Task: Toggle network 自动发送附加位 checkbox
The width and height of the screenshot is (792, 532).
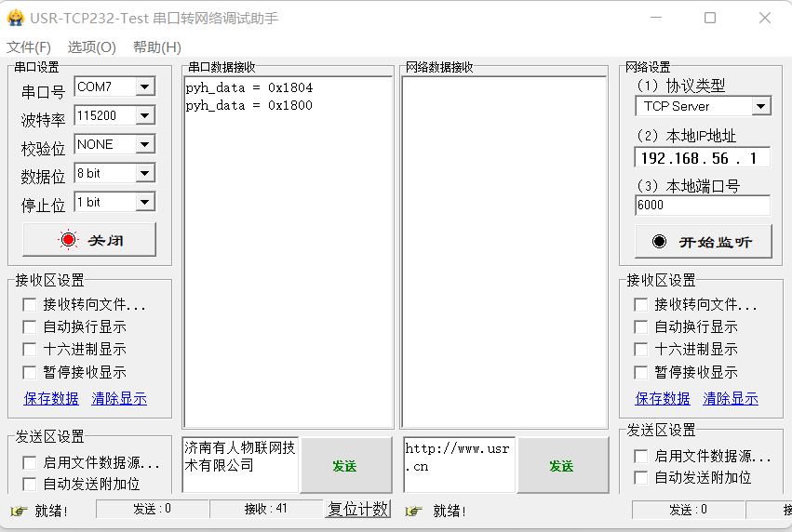Action: tap(641, 477)
